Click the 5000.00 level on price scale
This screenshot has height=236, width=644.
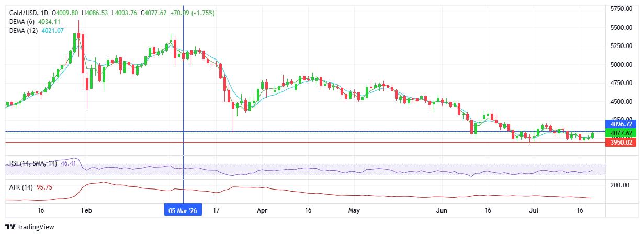622,65
